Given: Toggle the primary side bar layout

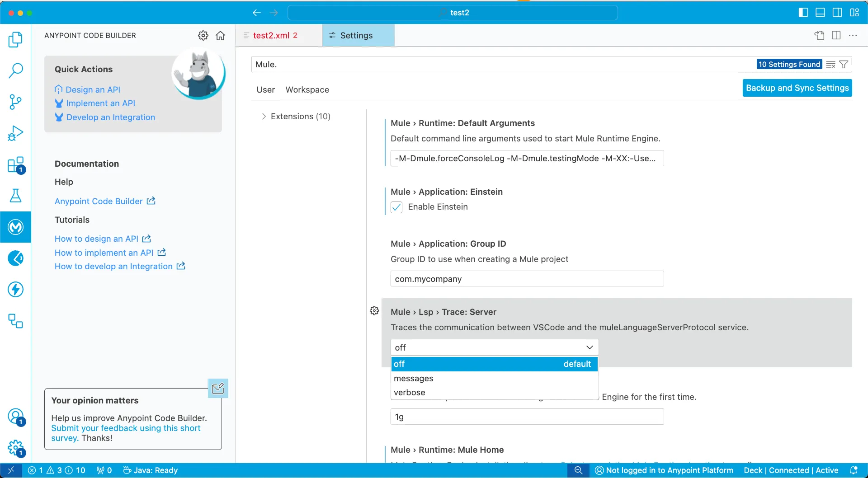Looking at the screenshot, I should coord(803,13).
